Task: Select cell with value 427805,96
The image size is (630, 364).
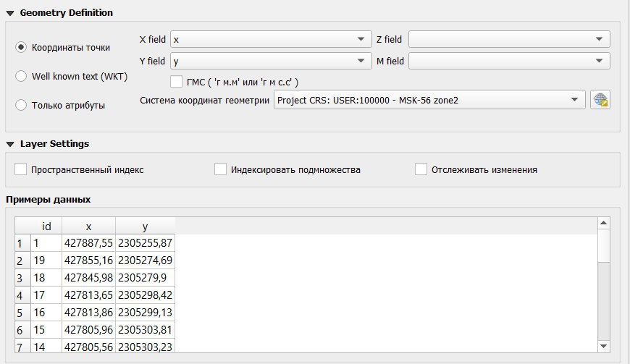Action: 88,330
